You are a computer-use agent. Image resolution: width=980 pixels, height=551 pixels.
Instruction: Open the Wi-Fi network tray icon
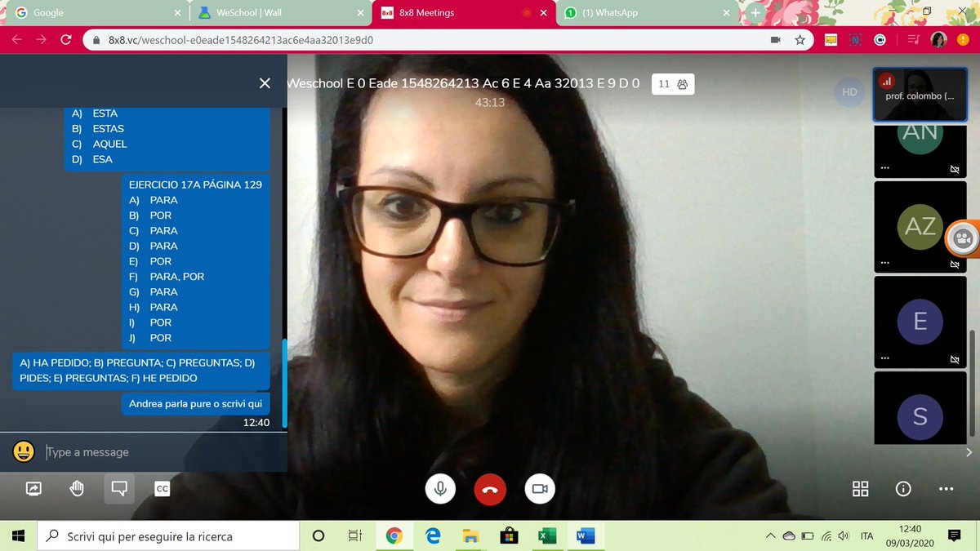pyautogui.click(x=826, y=536)
